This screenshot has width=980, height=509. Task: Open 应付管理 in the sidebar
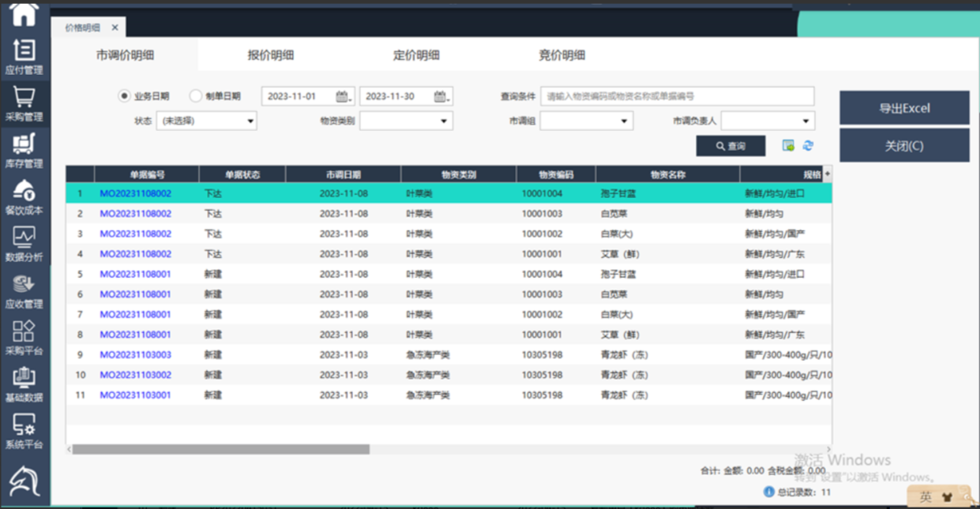coord(24,57)
